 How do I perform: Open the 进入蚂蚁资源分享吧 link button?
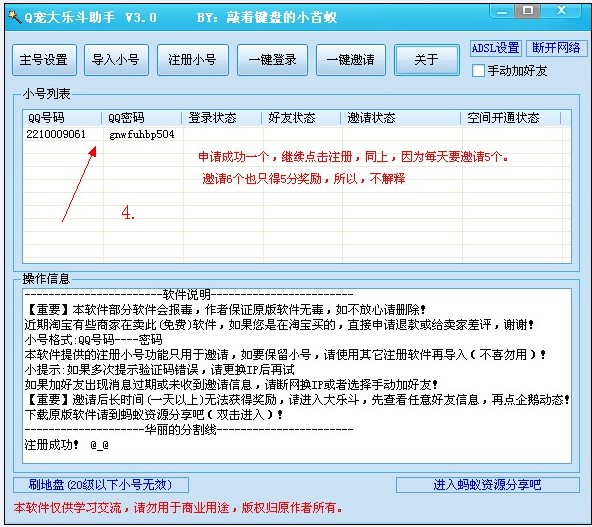(487, 485)
